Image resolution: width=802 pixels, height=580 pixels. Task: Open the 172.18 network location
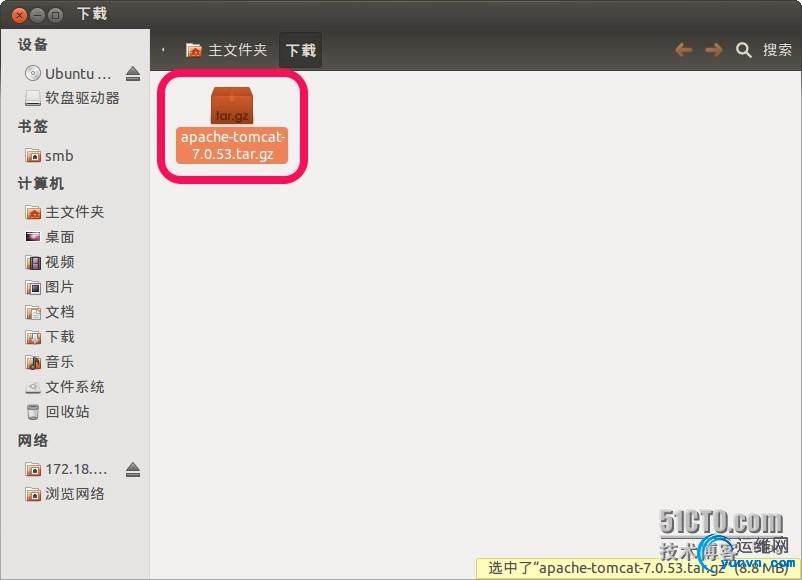click(66, 469)
